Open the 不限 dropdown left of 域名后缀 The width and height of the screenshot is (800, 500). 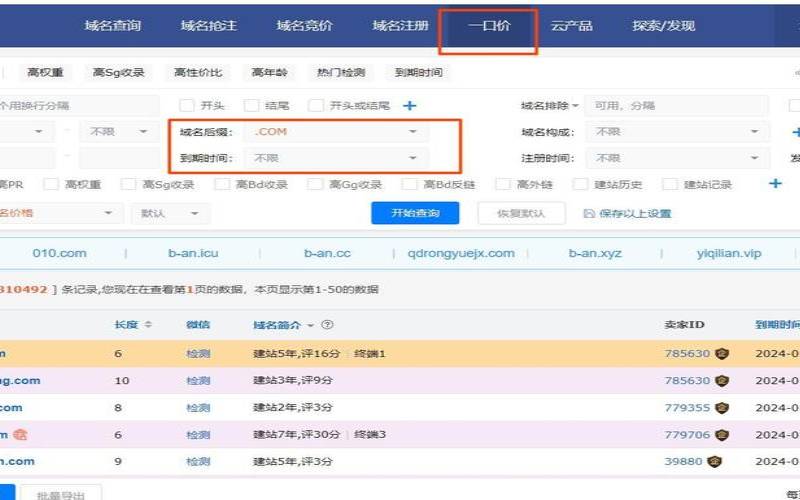point(118,132)
